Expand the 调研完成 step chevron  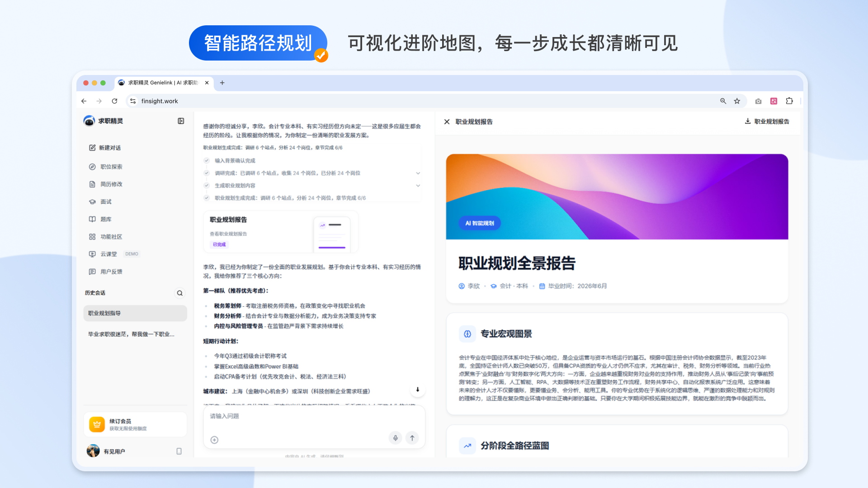pyautogui.click(x=418, y=173)
